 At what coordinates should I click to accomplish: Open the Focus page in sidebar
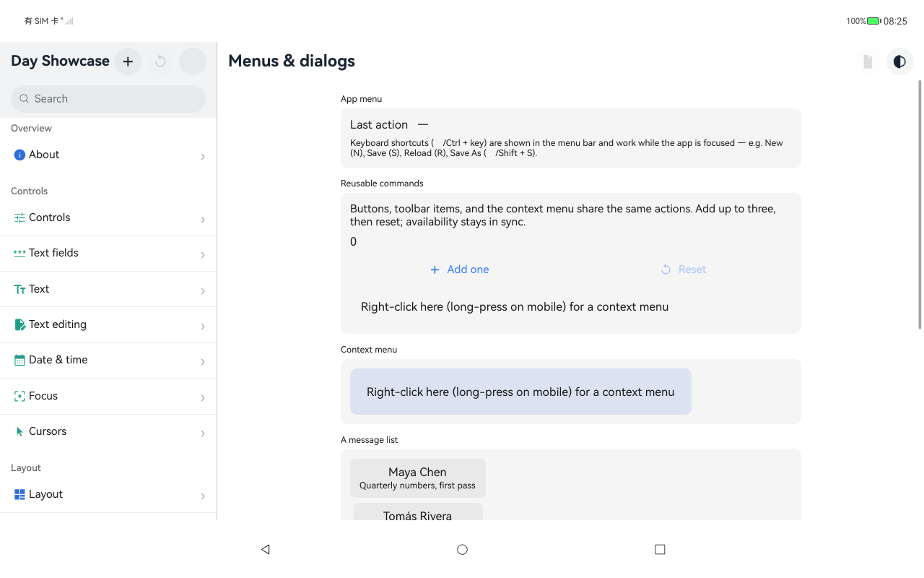[108, 396]
